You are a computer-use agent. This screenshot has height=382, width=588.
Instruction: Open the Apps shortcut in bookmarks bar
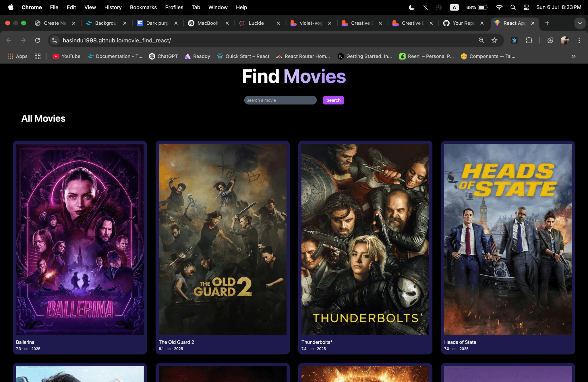(17, 56)
